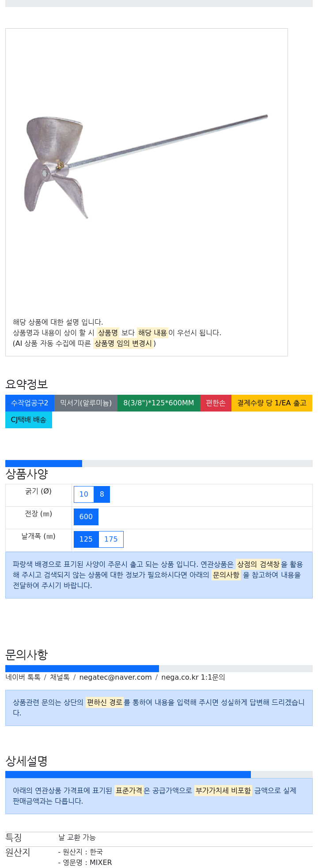
Task: Select the 8(3/8")*125*600MM size tag
Action: click(x=159, y=403)
